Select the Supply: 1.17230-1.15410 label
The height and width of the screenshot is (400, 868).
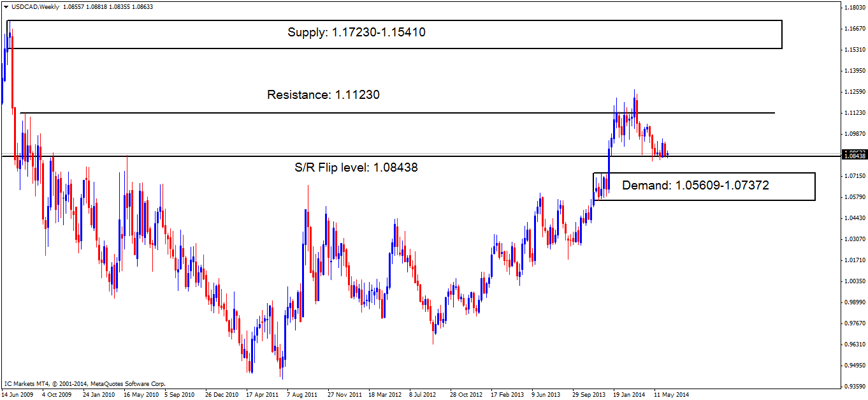coord(356,33)
